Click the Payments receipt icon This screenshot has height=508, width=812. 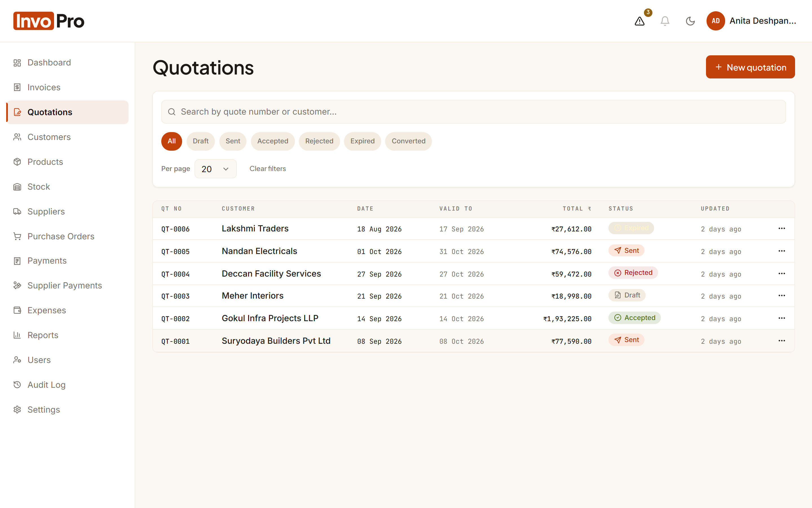[17, 261]
